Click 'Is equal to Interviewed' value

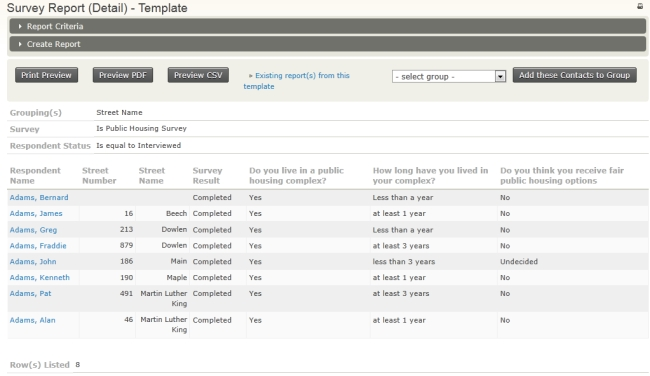click(138, 146)
